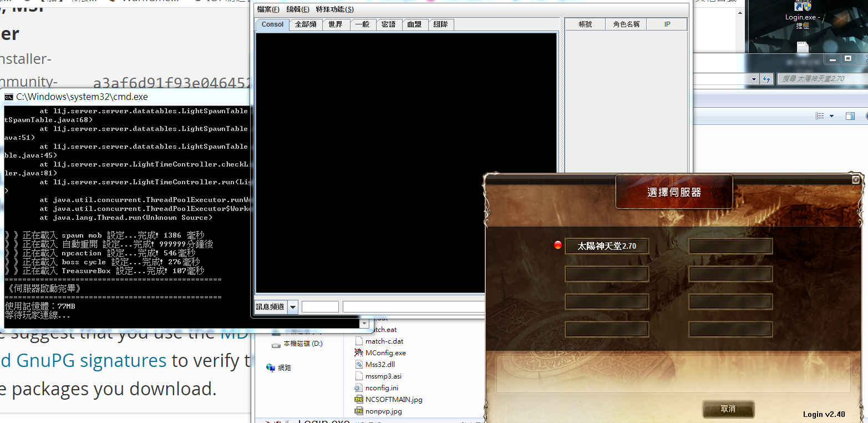This screenshot has height=423, width=868.
Task: Select the MConfig.exe file name
Action: tap(385, 352)
